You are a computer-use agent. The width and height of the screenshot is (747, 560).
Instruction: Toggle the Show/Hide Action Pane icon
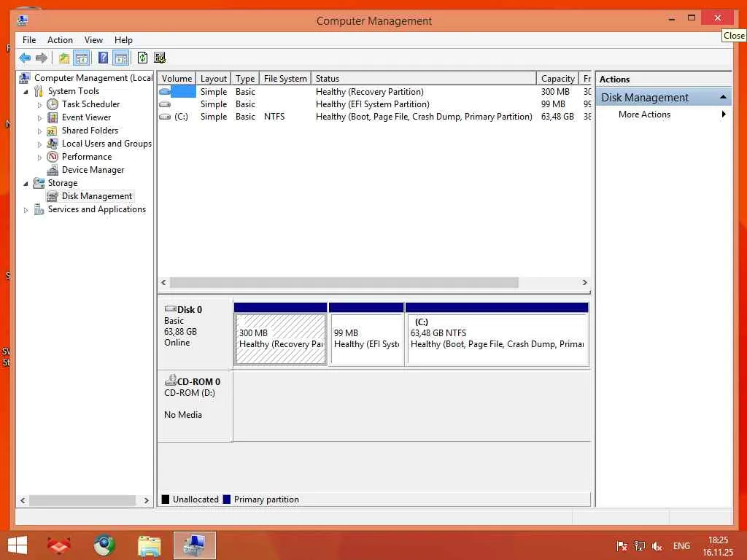point(121,58)
